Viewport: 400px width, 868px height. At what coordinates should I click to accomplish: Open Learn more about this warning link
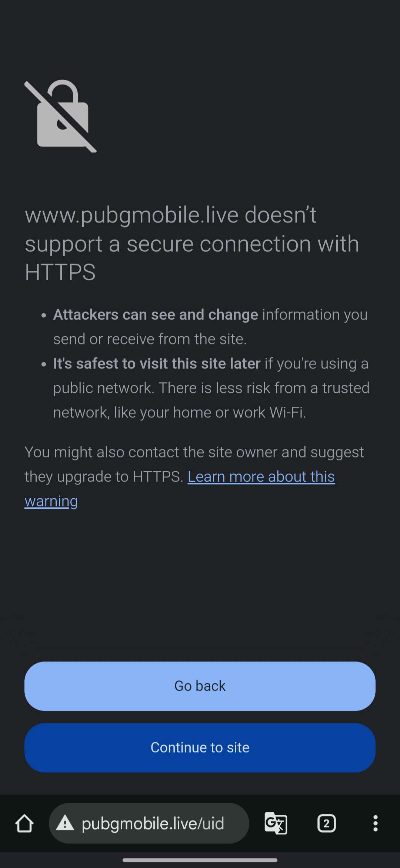click(x=261, y=477)
